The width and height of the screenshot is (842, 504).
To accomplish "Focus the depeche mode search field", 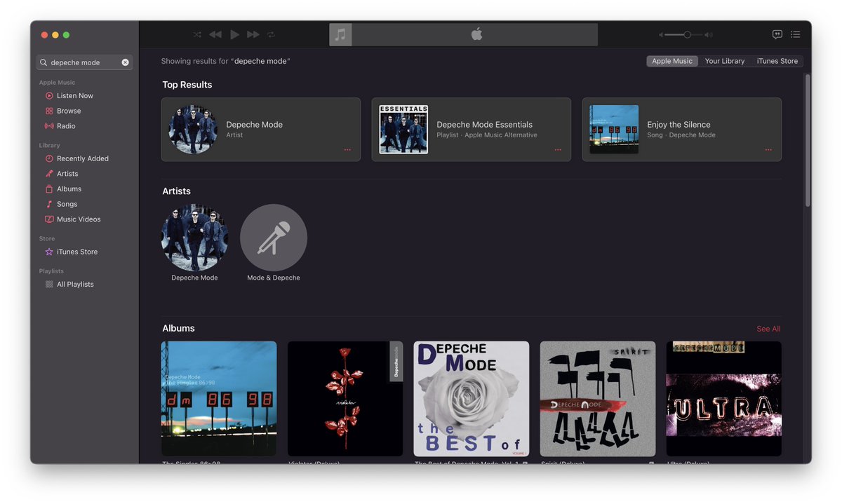I will click(x=84, y=62).
